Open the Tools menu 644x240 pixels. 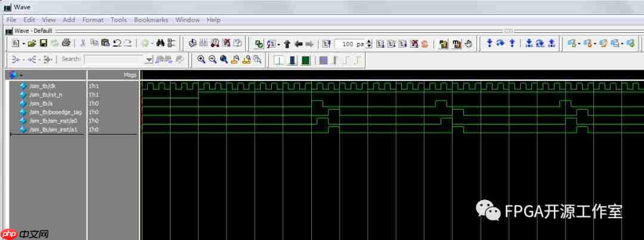(119, 20)
